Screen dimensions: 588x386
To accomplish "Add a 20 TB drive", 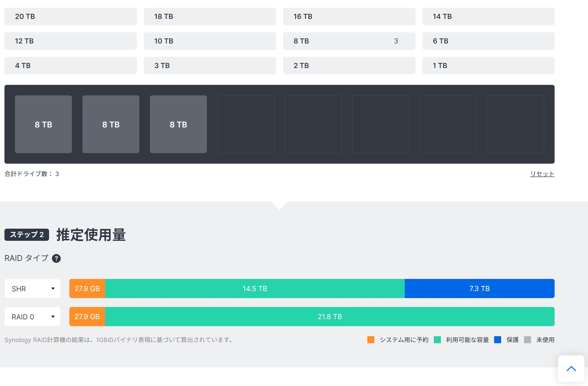I will click(x=71, y=17).
